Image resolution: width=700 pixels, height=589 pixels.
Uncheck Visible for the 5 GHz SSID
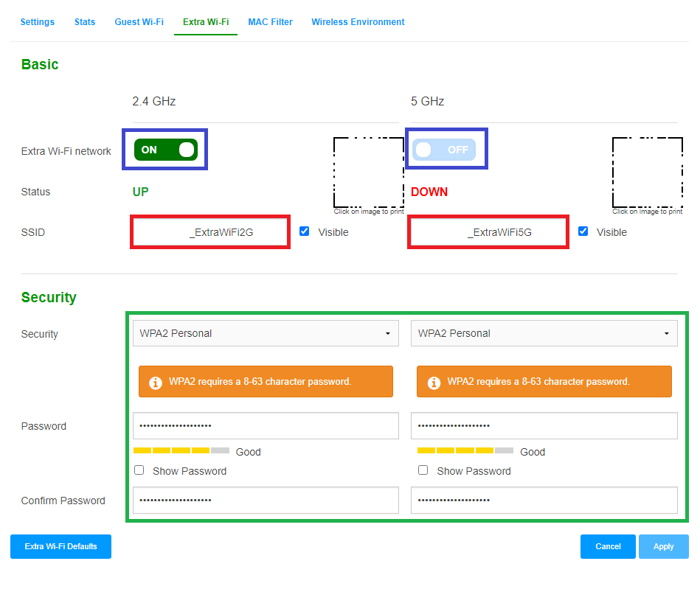[x=583, y=231]
